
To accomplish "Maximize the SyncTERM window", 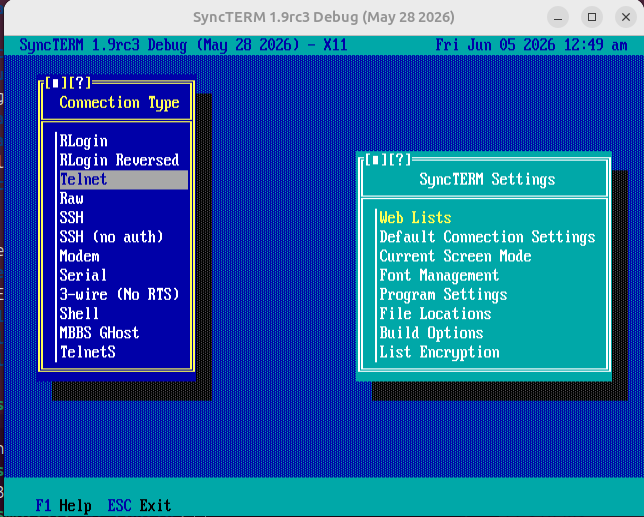I will [592, 17].
